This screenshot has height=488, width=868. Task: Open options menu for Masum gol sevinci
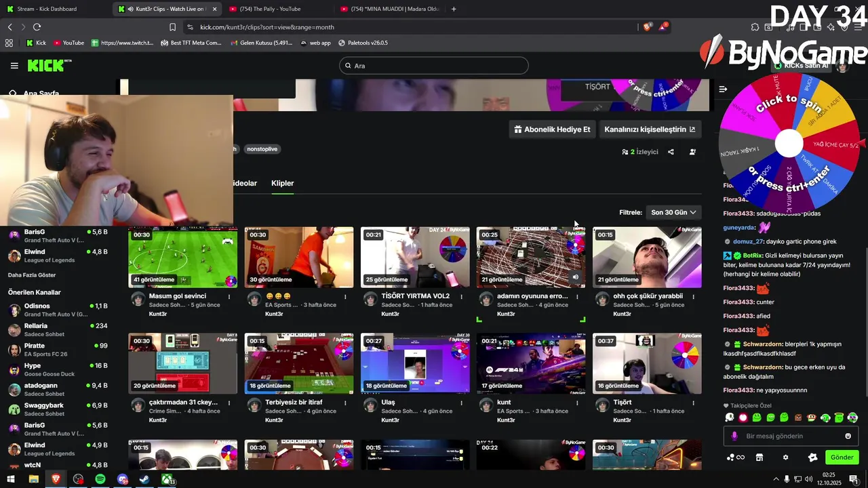click(x=229, y=297)
